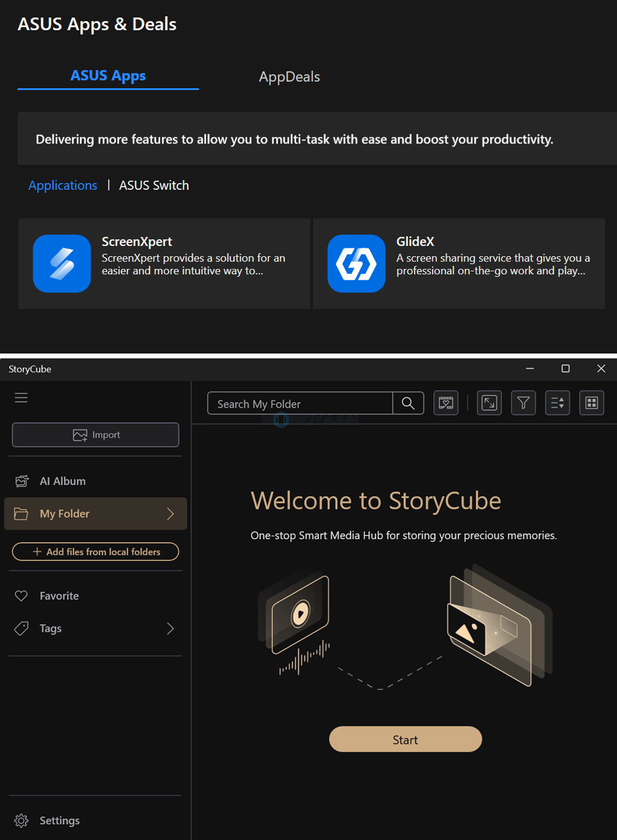Click the My Folder folder icon

(x=21, y=514)
